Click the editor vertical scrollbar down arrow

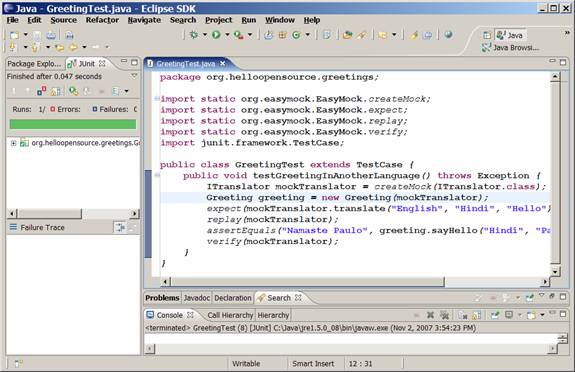(x=555, y=271)
